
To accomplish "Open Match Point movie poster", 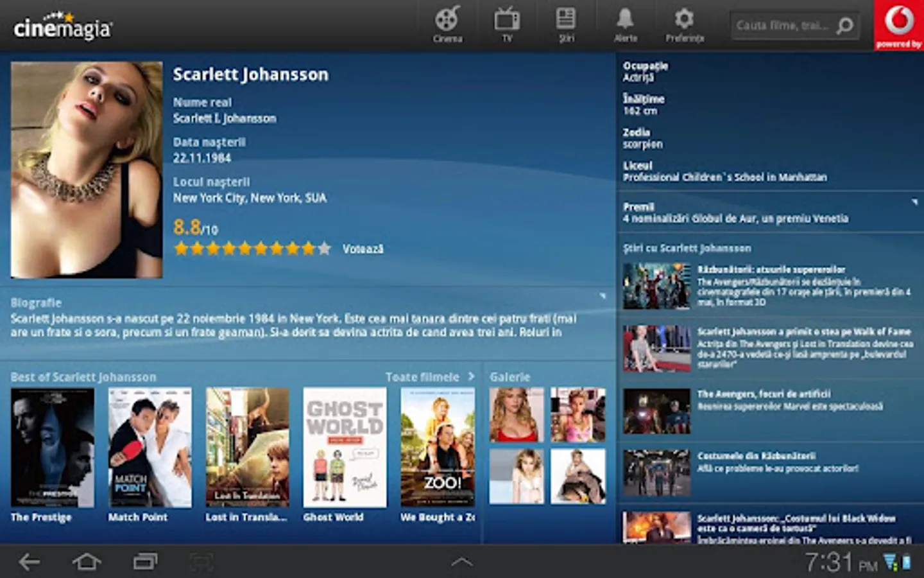I will (x=150, y=447).
